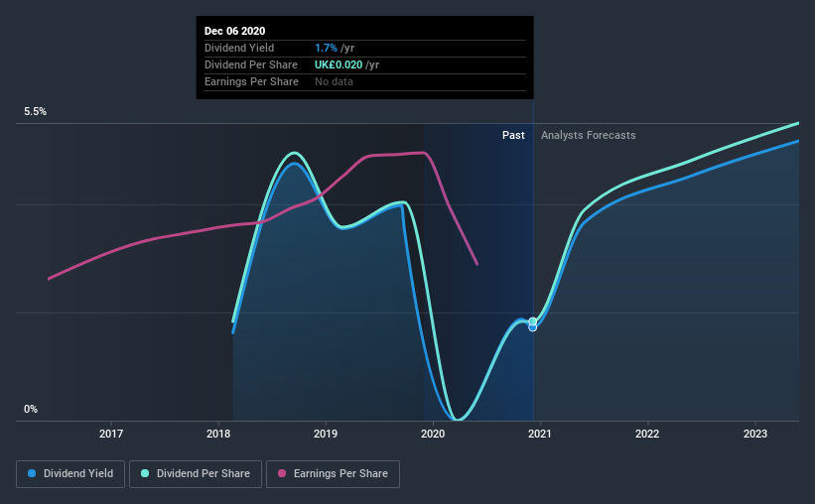Click the No data earnings value

pos(334,81)
